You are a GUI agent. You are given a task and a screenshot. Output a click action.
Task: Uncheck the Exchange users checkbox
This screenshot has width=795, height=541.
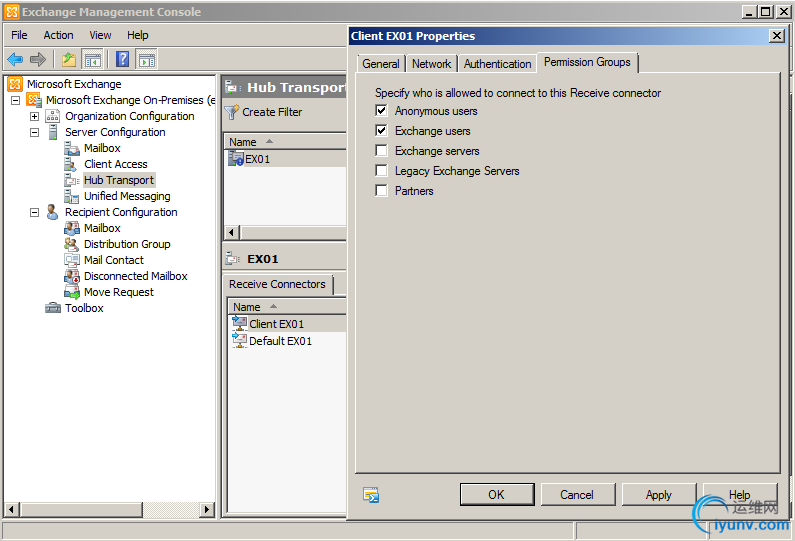[381, 131]
